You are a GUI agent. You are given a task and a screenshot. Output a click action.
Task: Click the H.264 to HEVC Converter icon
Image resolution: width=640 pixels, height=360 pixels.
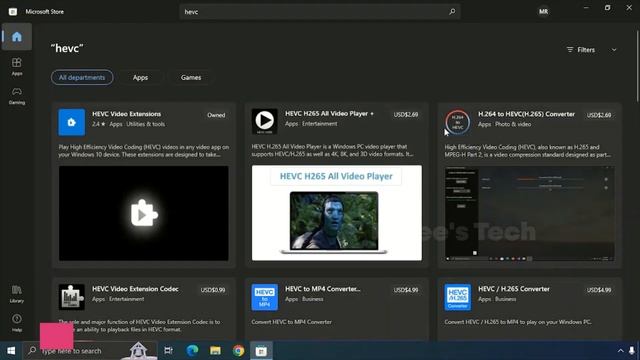click(x=458, y=122)
